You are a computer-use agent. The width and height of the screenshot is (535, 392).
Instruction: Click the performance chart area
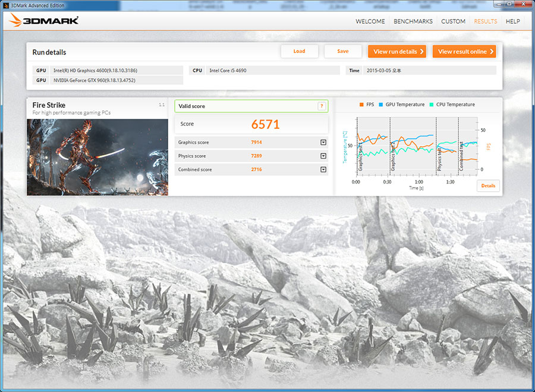[x=417, y=147]
